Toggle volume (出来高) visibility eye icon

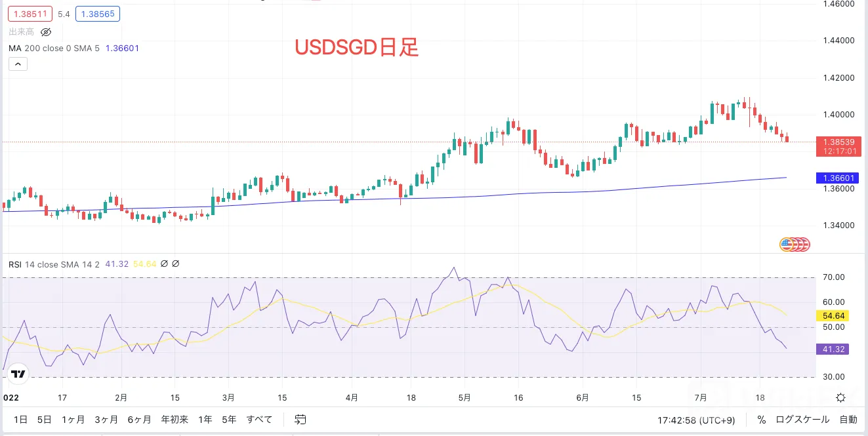click(x=46, y=31)
